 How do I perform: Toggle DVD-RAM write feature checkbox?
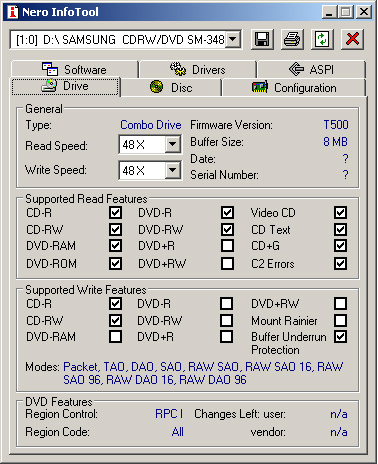(x=115, y=337)
